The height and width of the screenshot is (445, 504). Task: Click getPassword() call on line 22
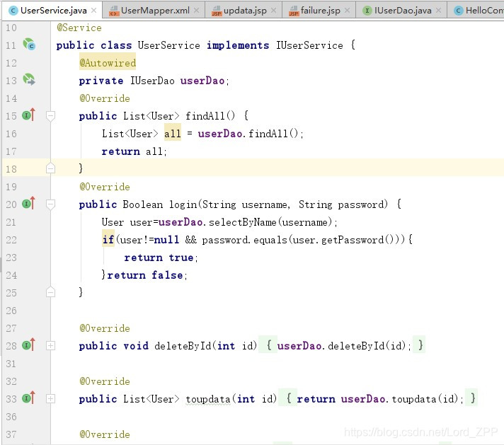[x=357, y=240]
